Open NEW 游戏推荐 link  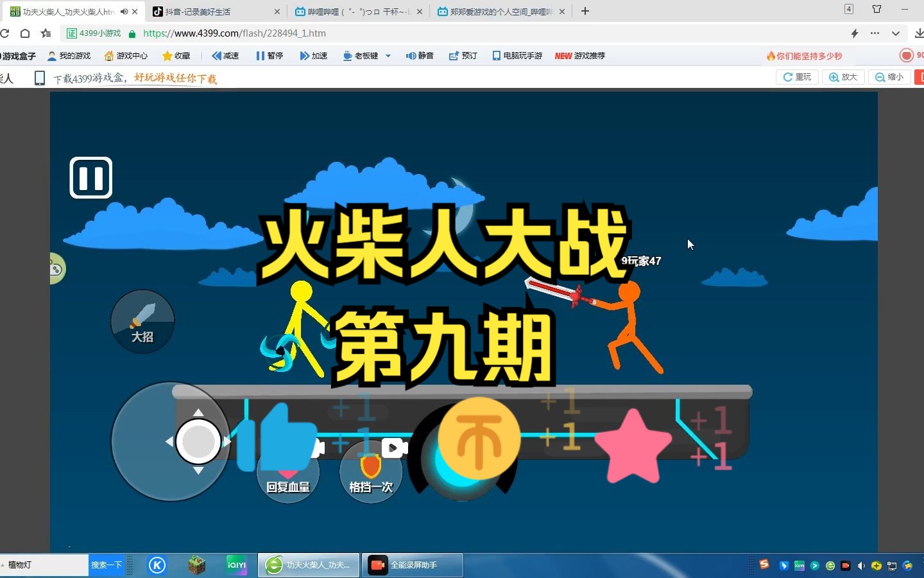(x=580, y=56)
